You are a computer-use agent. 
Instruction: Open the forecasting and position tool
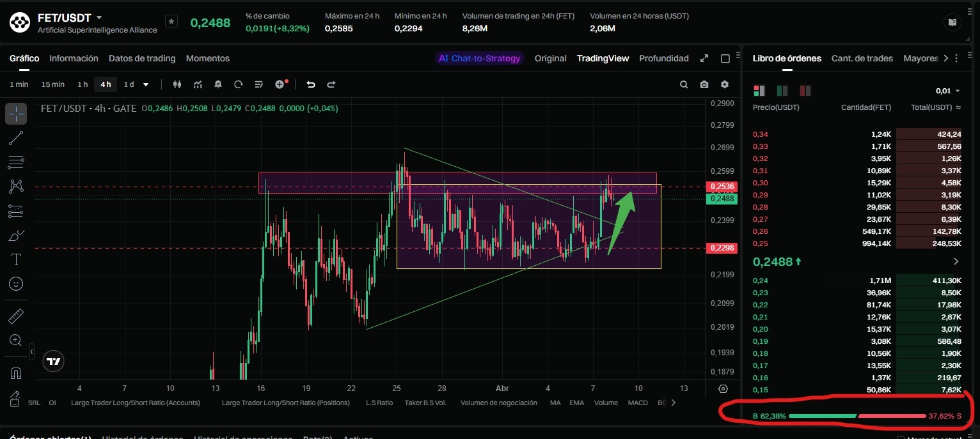tap(16, 210)
